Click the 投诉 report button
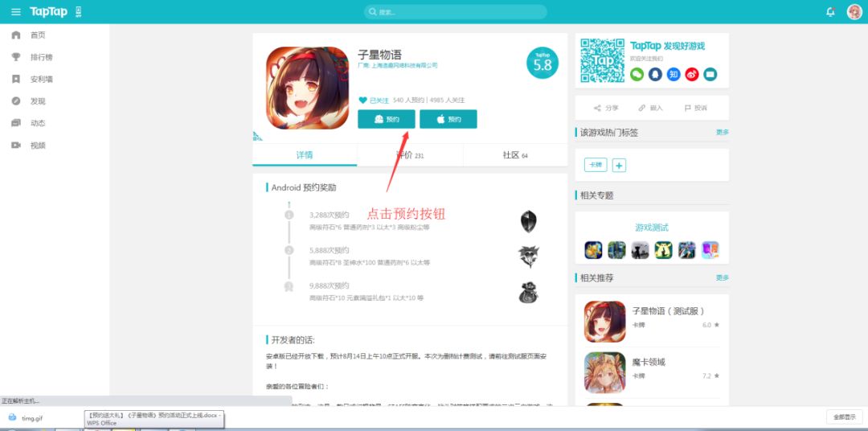 click(x=696, y=108)
